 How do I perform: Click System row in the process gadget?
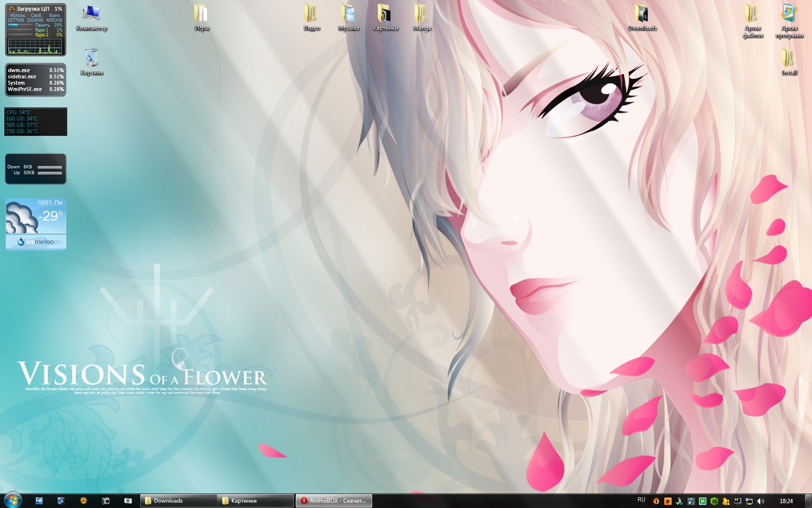[x=35, y=83]
